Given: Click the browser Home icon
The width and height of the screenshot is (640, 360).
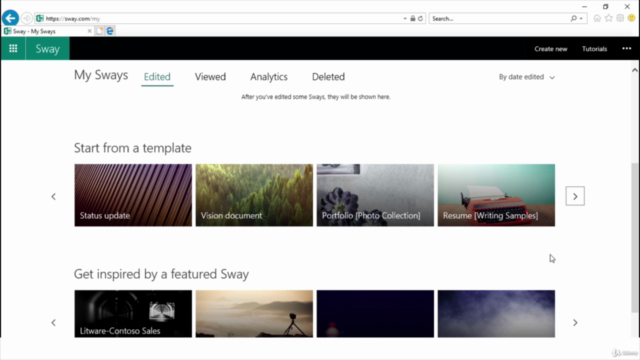Looking at the screenshot, I should pyautogui.click(x=597, y=18).
